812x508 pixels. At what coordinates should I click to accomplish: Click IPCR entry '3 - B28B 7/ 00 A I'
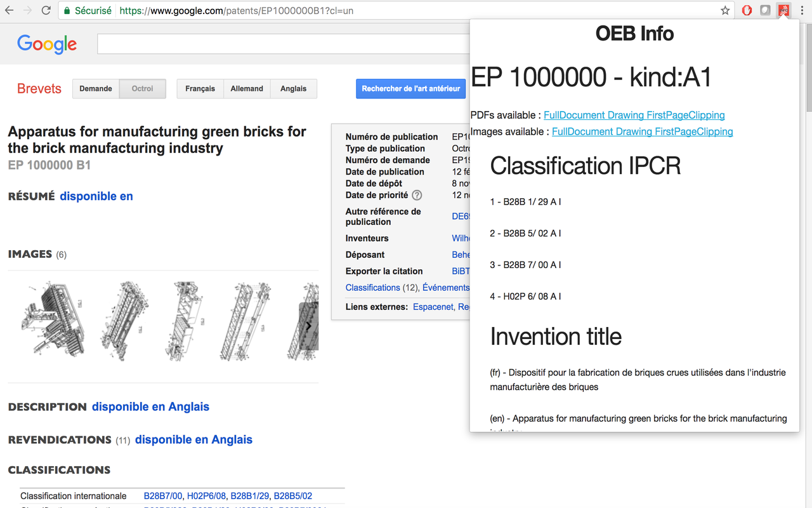pos(525,265)
